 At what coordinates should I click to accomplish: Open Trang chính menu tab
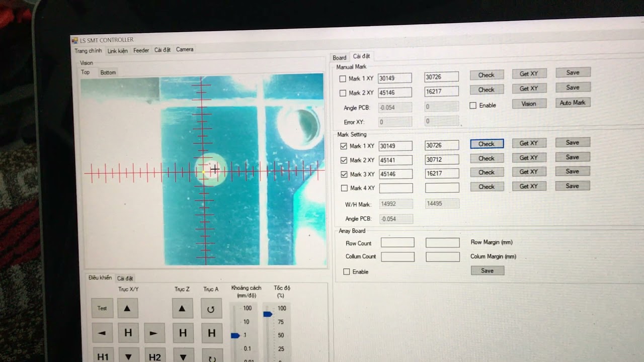88,51
